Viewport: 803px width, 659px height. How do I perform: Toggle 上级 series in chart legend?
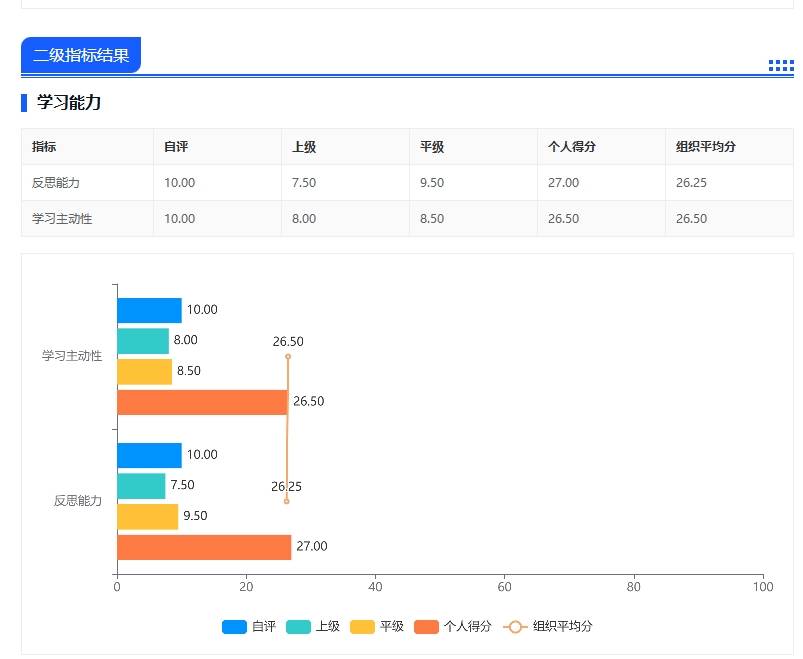point(313,627)
